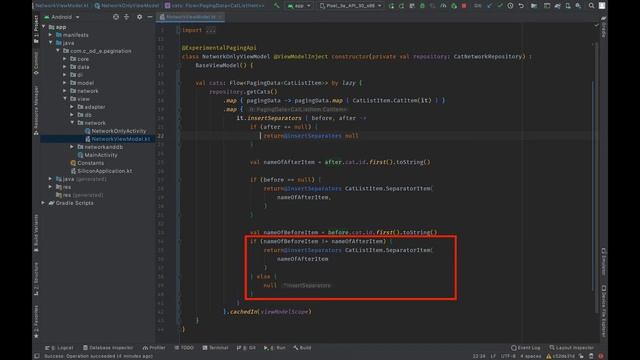This screenshot has height=360, width=640.
Task: Open the Build Variants side tab
Action: [x=36, y=233]
